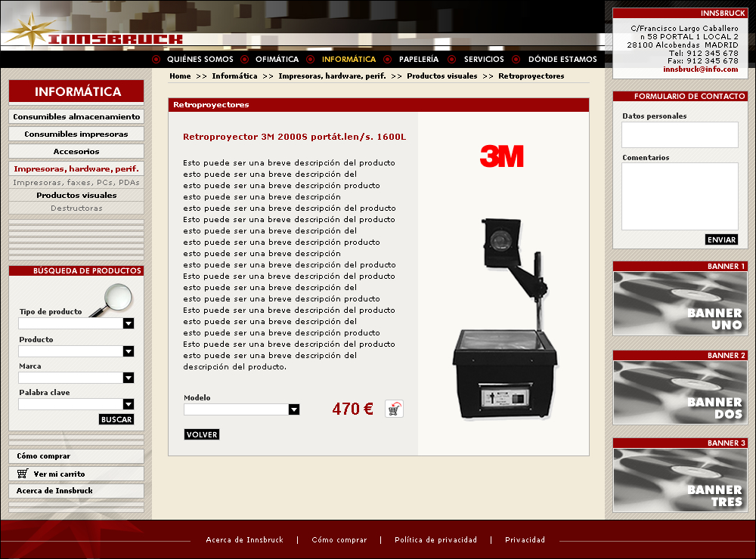Click the shopping cart icon in sidebar
This screenshot has width=756, height=559.
(x=23, y=474)
